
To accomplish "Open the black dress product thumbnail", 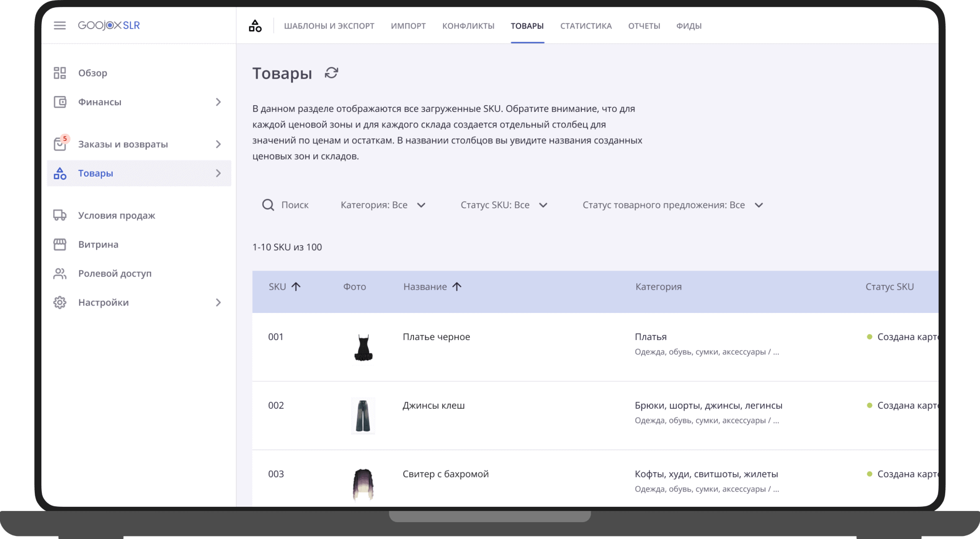I will click(x=362, y=347).
